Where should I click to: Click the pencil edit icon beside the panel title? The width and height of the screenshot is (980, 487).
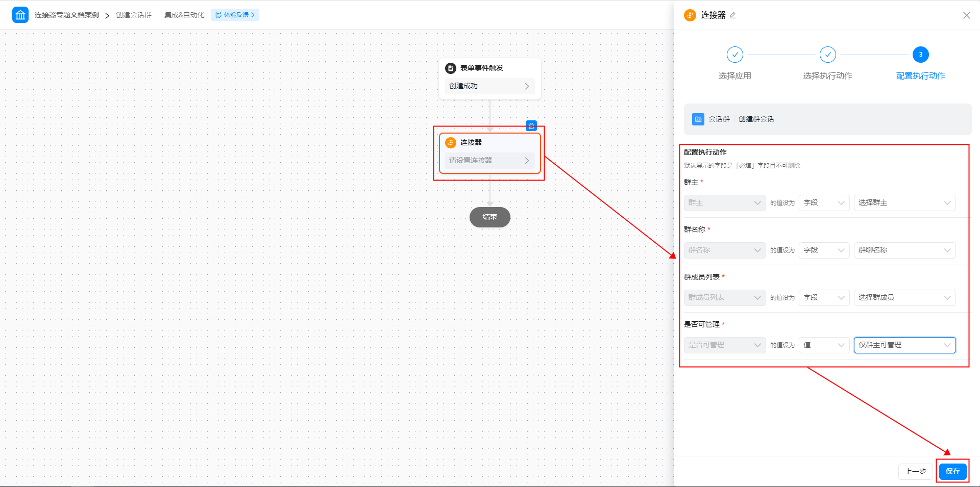coord(733,15)
